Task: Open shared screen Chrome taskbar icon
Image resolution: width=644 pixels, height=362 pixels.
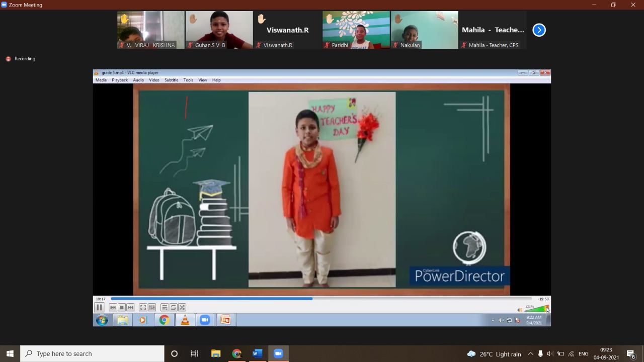Action: click(x=164, y=320)
